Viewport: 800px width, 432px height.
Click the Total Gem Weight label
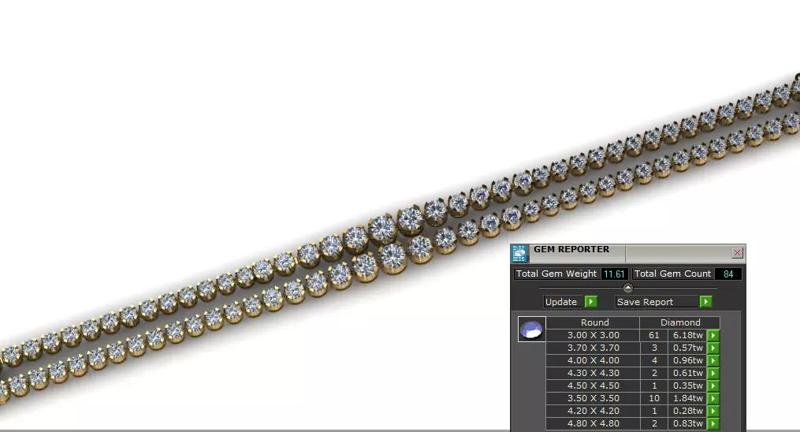[556, 274]
